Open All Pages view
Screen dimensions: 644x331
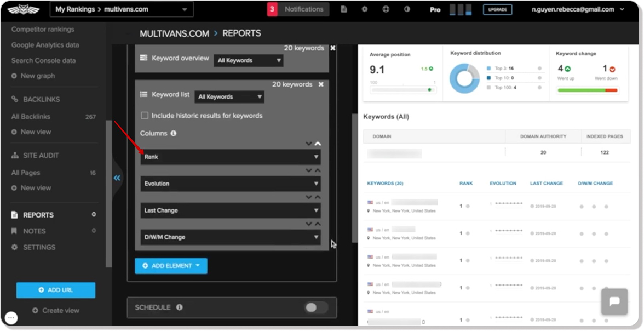pyautogui.click(x=25, y=173)
